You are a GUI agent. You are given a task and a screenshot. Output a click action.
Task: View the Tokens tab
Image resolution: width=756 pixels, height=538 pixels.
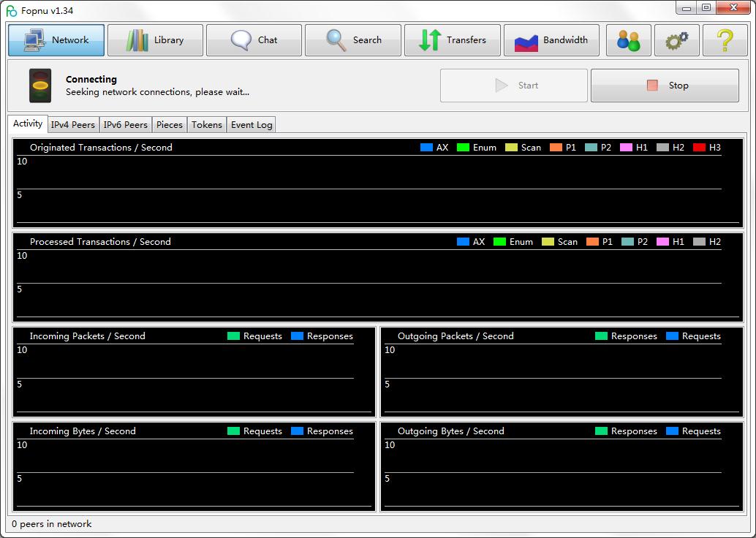(207, 125)
